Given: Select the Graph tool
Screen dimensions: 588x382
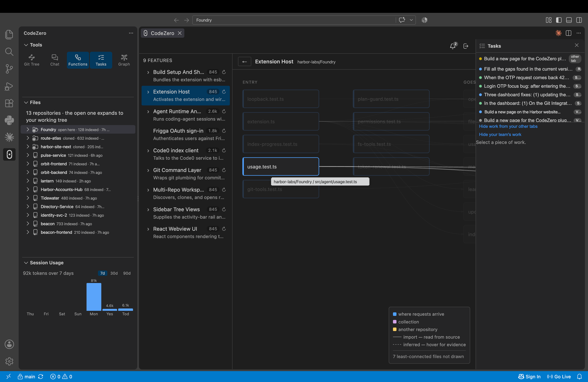Looking at the screenshot, I should pyautogui.click(x=124, y=60).
